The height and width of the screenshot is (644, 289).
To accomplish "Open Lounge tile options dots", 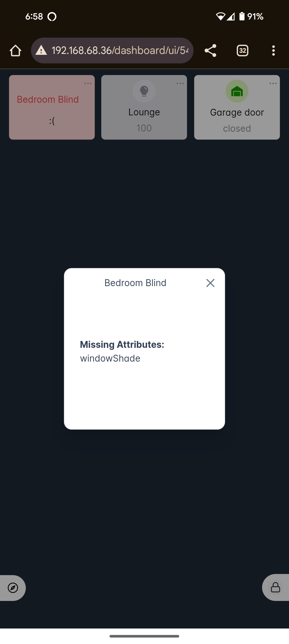I will [180, 84].
